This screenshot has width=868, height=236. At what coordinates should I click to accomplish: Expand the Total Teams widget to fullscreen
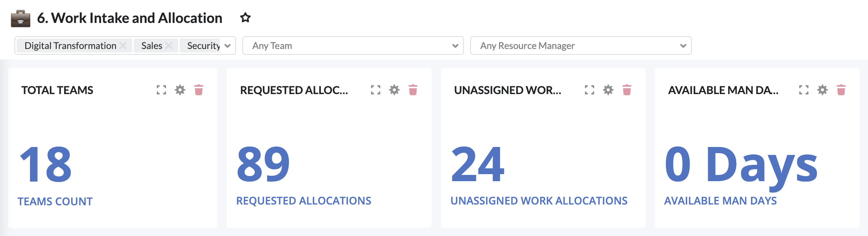pyautogui.click(x=161, y=90)
